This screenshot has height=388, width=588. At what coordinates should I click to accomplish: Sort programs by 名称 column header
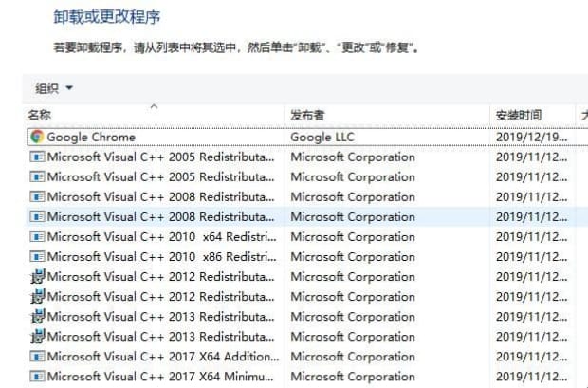(40, 116)
